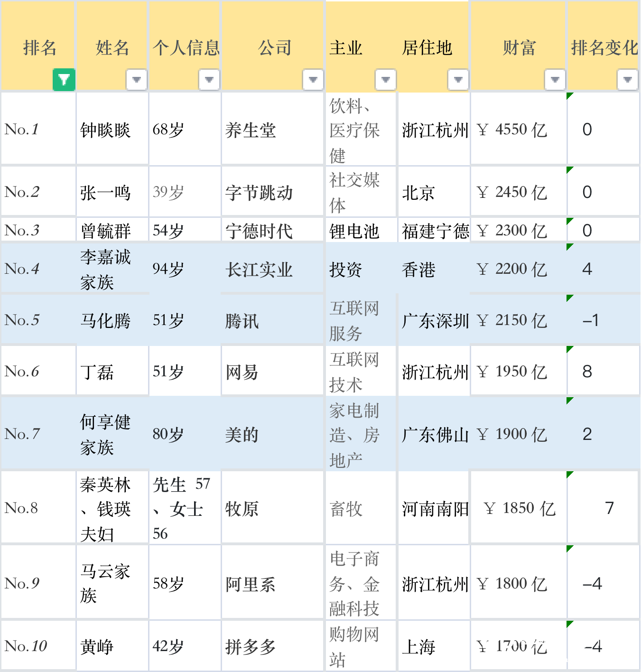The width and height of the screenshot is (641, 672).
Task: Click the rank change cell showing 8
Action: tap(603, 371)
